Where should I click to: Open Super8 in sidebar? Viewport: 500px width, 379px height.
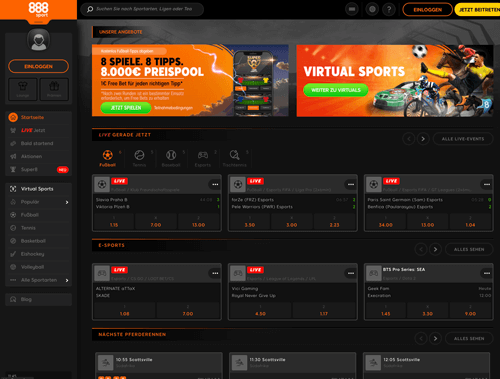point(39,169)
